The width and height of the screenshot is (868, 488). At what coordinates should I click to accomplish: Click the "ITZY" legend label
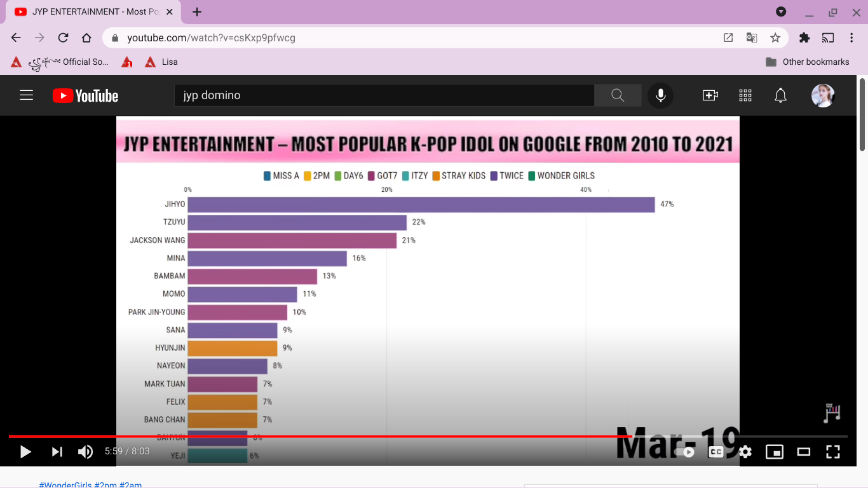click(x=419, y=176)
